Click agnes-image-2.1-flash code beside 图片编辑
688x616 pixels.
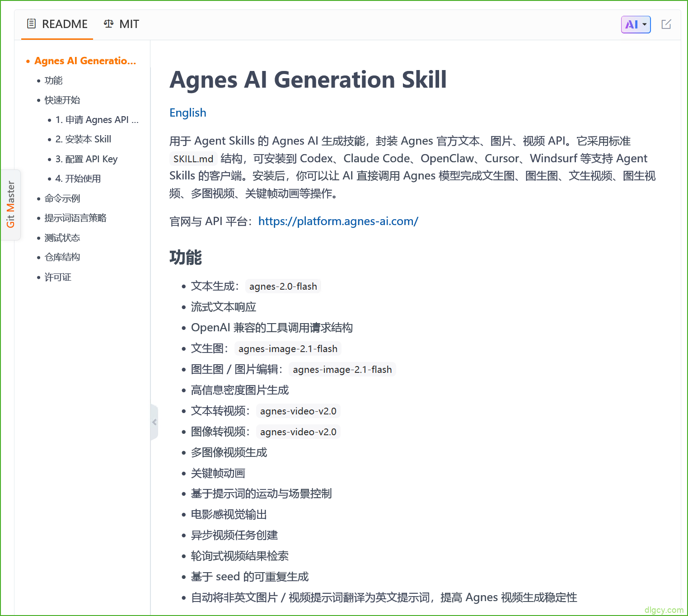coord(342,370)
